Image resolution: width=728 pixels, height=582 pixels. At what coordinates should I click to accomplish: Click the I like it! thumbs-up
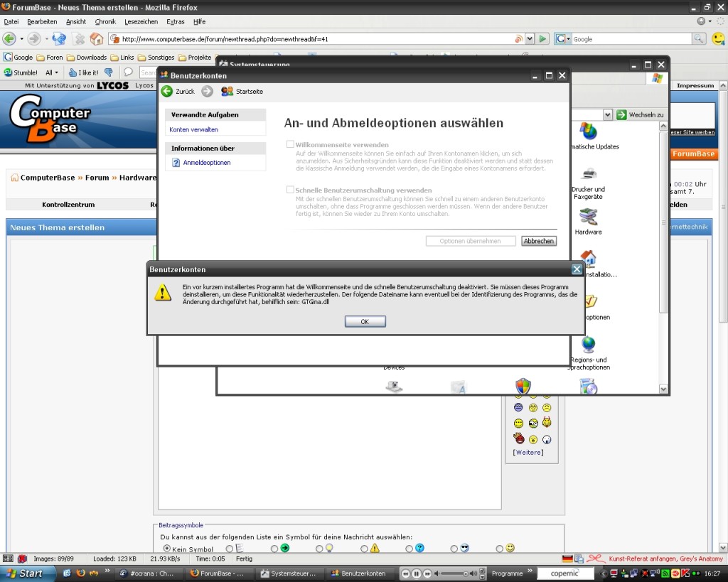(x=84, y=72)
